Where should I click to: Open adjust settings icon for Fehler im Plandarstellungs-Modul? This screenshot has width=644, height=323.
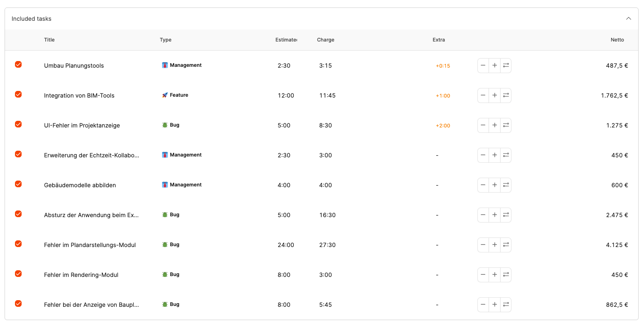click(506, 245)
